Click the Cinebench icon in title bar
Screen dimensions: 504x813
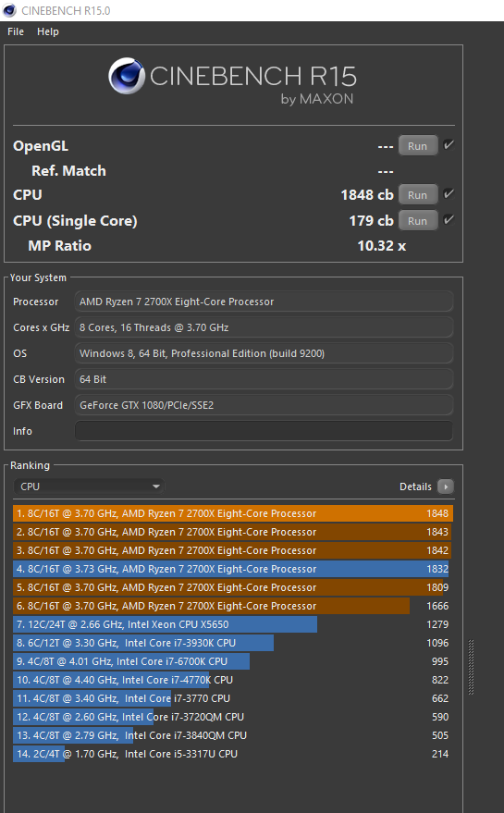coord(9,10)
